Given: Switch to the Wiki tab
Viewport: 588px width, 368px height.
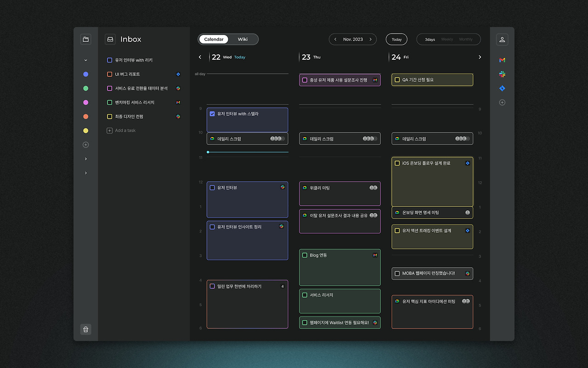Looking at the screenshot, I should [243, 40].
